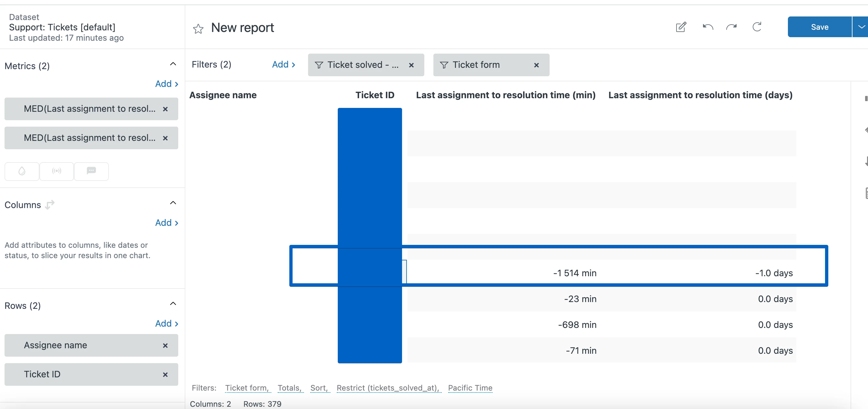The width and height of the screenshot is (868, 409).
Task: Click the droplet icon under metrics
Action: pyautogui.click(x=22, y=171)
